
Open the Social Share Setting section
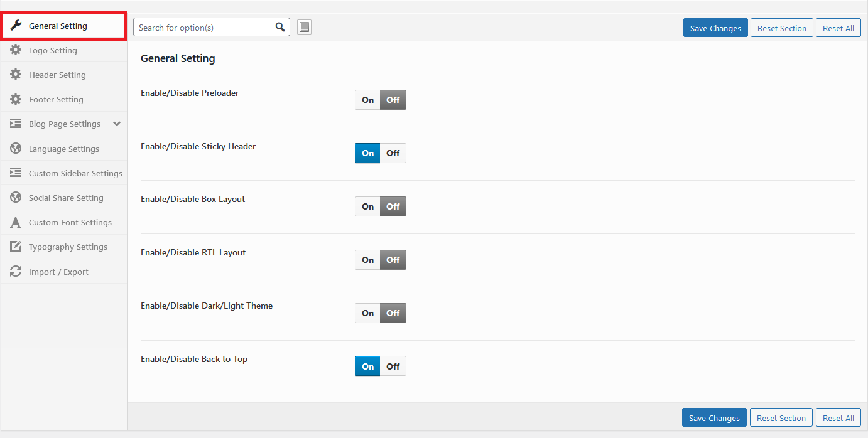pos(66,198)
